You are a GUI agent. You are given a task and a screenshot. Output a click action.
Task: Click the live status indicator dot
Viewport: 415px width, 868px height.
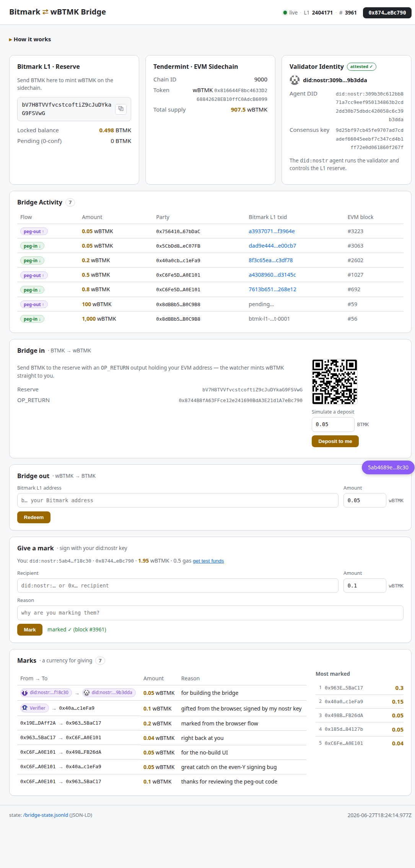coord(285,13)
